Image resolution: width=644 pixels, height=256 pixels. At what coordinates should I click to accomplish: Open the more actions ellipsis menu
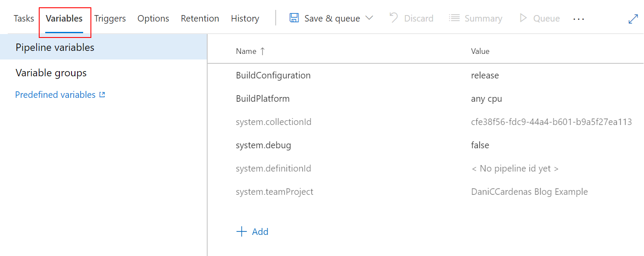(579, 19)
